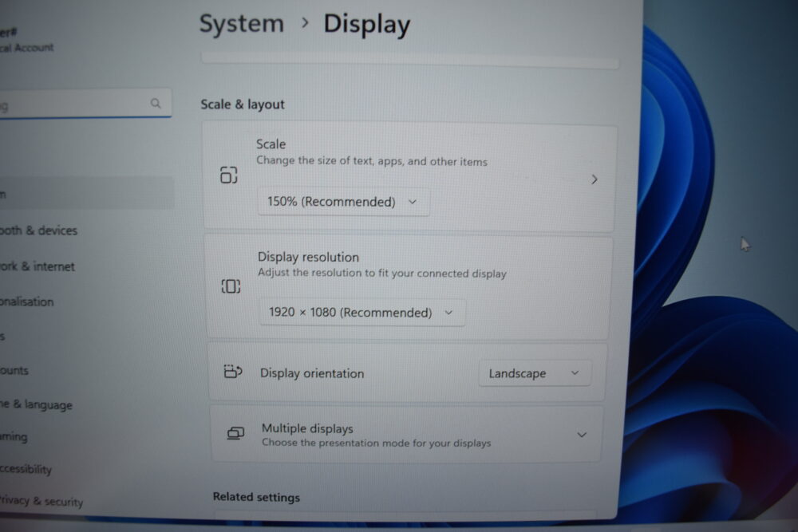Open Accounts in sidebar
Screen dimensions: 798x532
pos(14,370)
